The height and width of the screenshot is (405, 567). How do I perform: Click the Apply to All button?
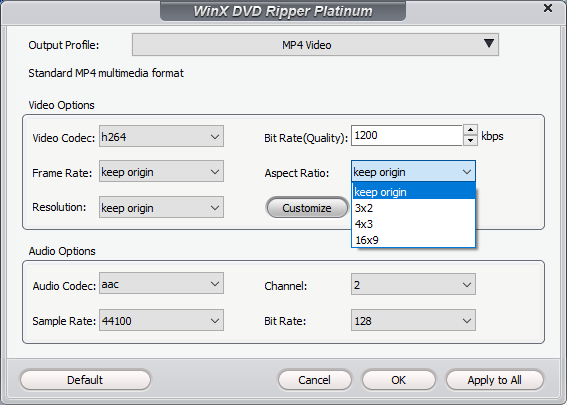pos(495,380)
